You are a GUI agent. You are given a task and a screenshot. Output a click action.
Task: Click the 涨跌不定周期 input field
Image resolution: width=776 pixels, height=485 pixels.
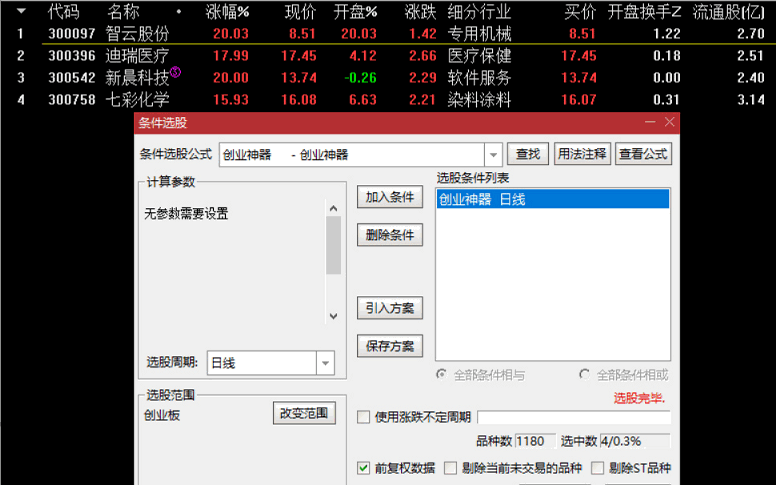[574, 417]
